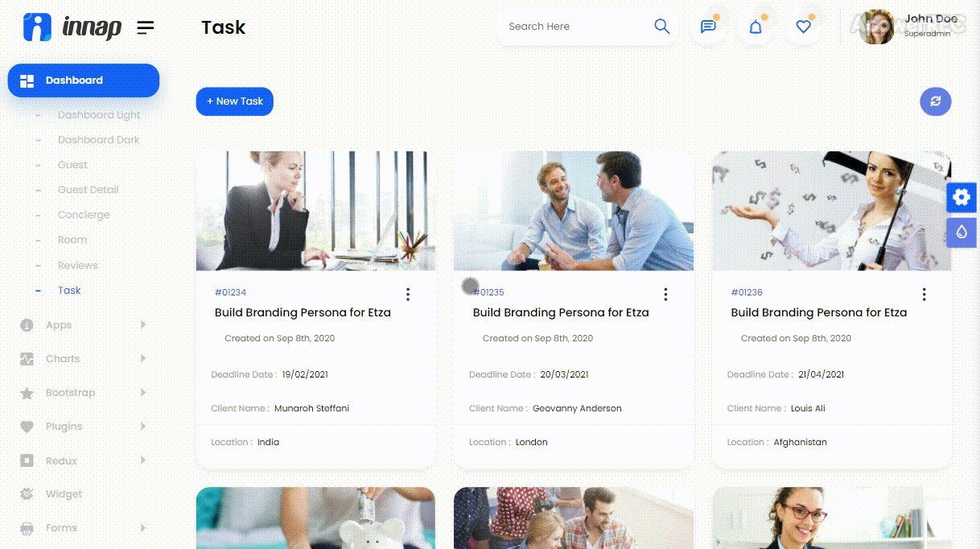Expand the Bootstrap sidebar section
This screenshot has width=980, height=549.
pos(70,393)
